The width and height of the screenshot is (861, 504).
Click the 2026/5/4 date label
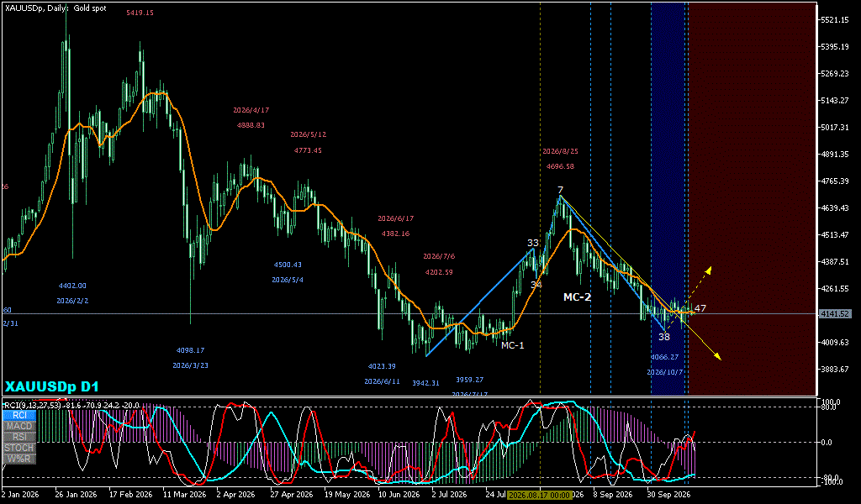[x=288, y=281]
